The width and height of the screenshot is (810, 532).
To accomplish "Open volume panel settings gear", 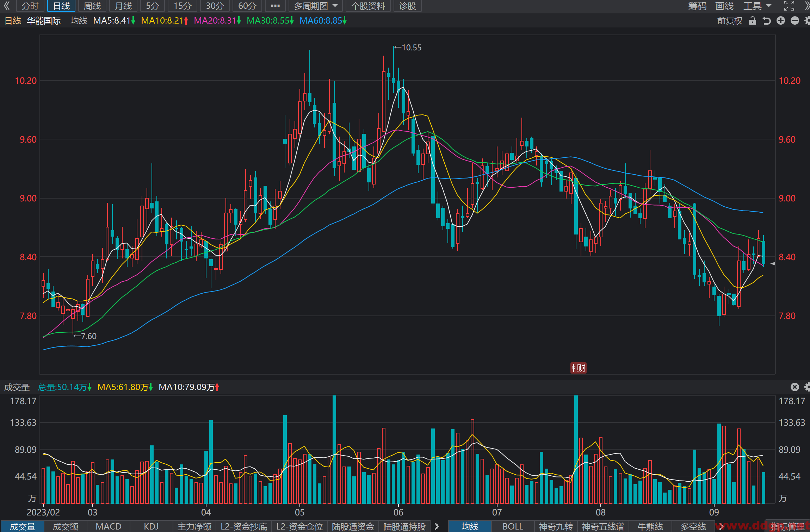I will tap(807, 387).
